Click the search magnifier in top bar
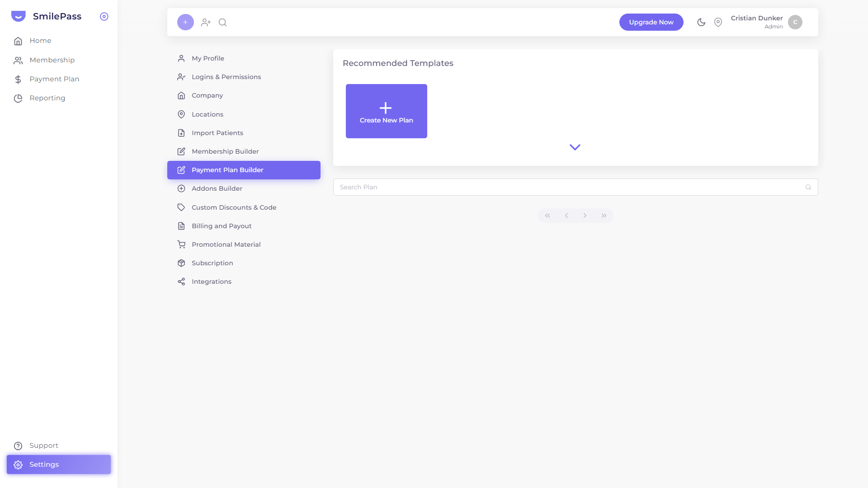868x488 pixels. 223,22
